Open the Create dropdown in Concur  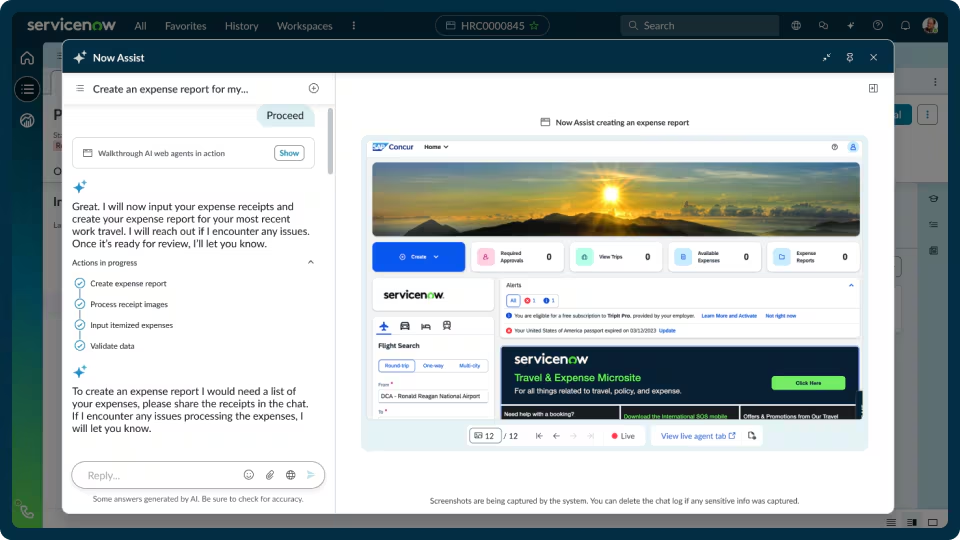tap(419, 257)
